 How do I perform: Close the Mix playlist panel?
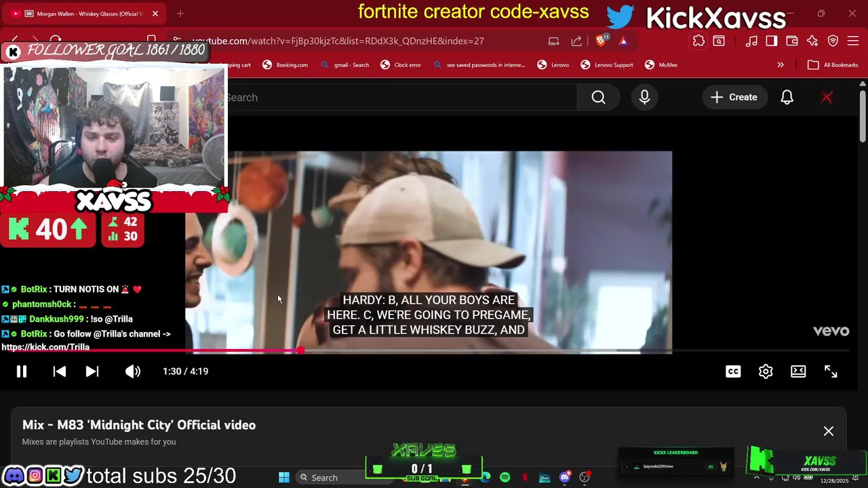[829, 431]
